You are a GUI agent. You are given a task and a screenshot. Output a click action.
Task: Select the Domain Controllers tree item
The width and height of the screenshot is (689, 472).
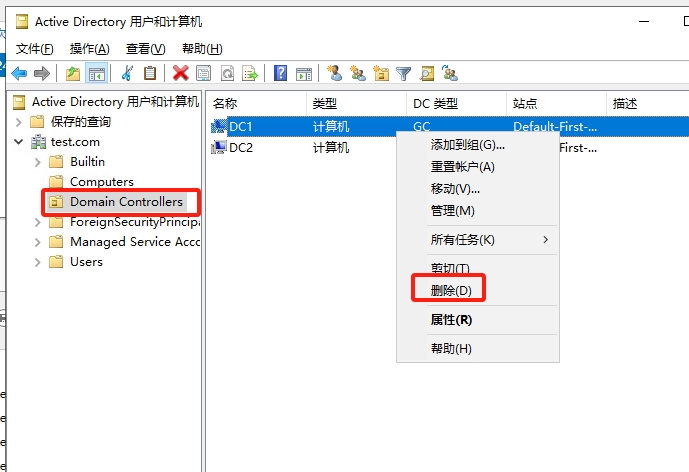(126, 202)
